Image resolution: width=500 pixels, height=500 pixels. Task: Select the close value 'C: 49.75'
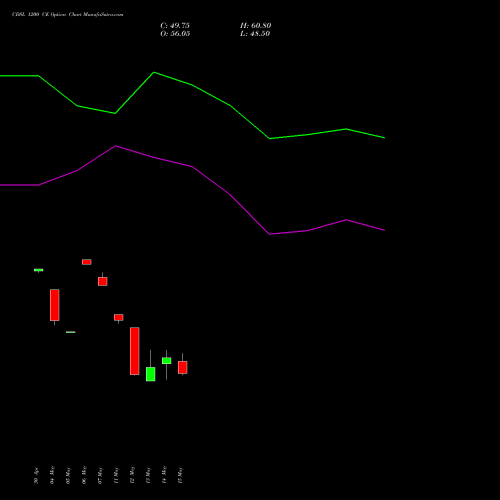pyautogui.click(x=175, y=26)
